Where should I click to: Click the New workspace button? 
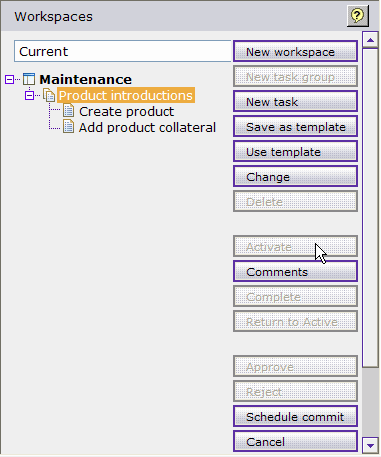point(295,52)
